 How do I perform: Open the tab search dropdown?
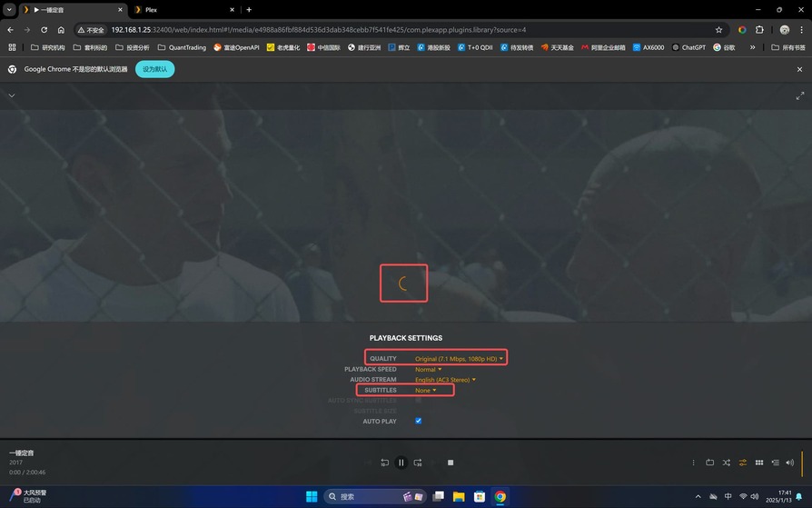coord(9,9)
